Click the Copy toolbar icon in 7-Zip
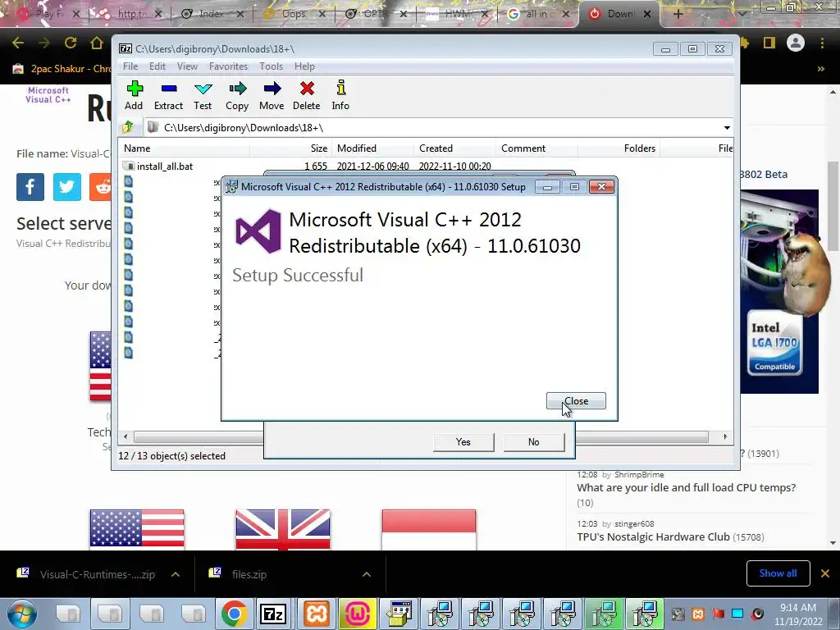The width and height of the screenshot is (840, 630). click(237, 95)
